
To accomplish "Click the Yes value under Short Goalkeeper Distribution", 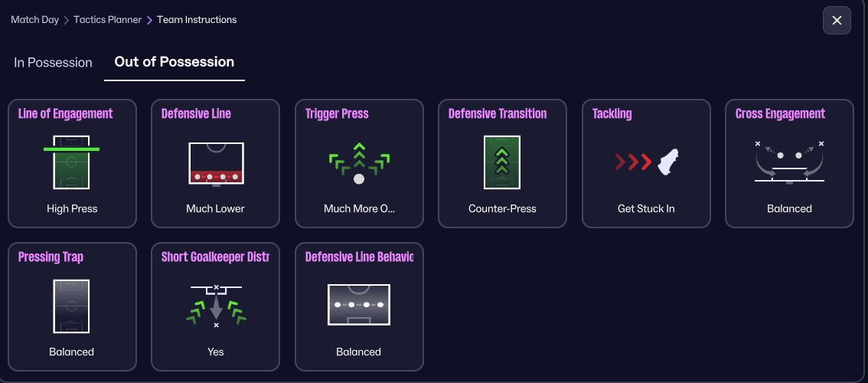I will pos(216,352).
